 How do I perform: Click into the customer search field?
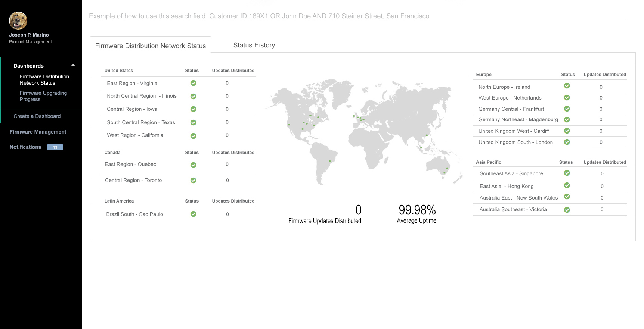[x=357, y=16]
